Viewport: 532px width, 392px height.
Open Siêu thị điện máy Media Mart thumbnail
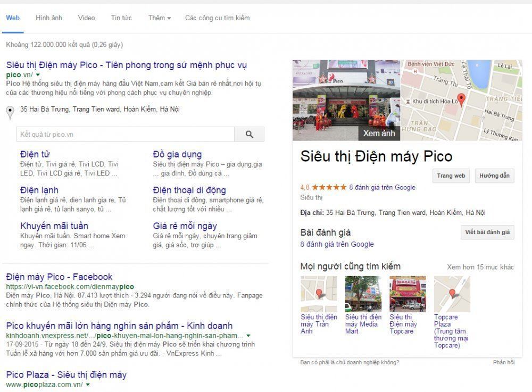[363, 294]
